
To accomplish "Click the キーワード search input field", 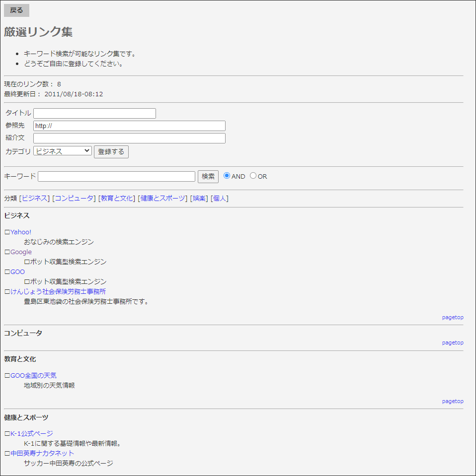I will tap(116, 177).
